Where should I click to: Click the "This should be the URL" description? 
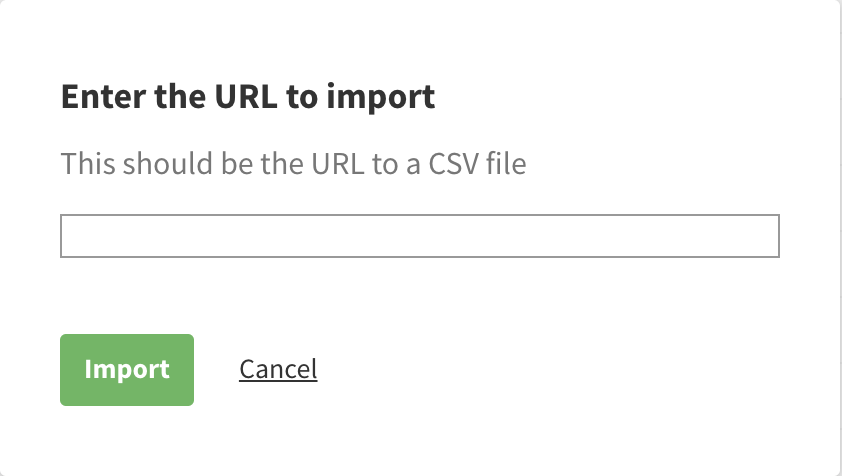pyautogui.click(x=293, y=163)
